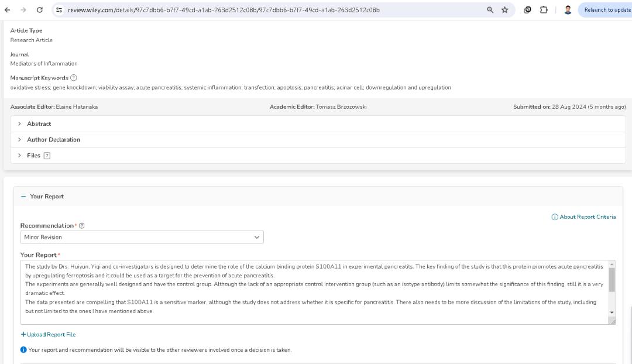Open browser extensions puzzle icon
This screenshot has width=632, height=364.
coord(544,10)
